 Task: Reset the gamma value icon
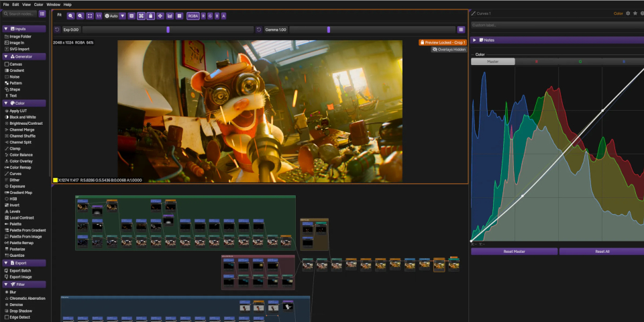[x=259, y=30]
